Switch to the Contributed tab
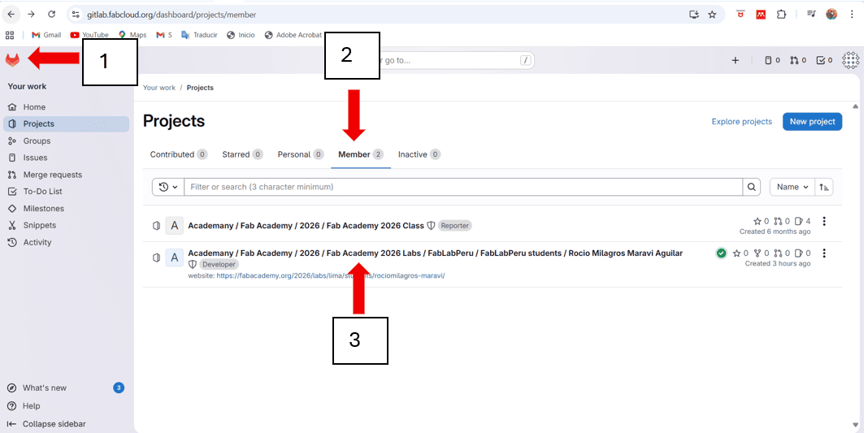This screenshot has width=868, height=433. coord(179,154)
